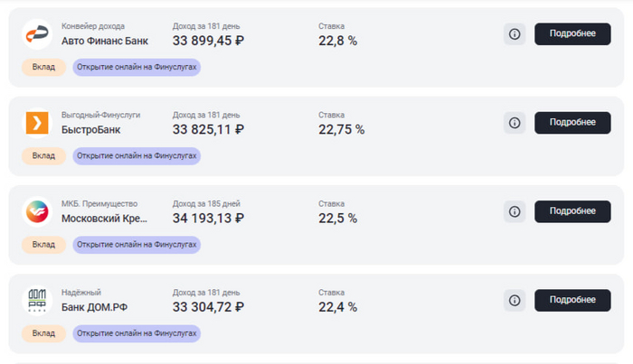The width and height of the screenshot is (633, 364).
Task: Open Подробнее for МКБ Преимущество deposit
Action: (572, 211)
